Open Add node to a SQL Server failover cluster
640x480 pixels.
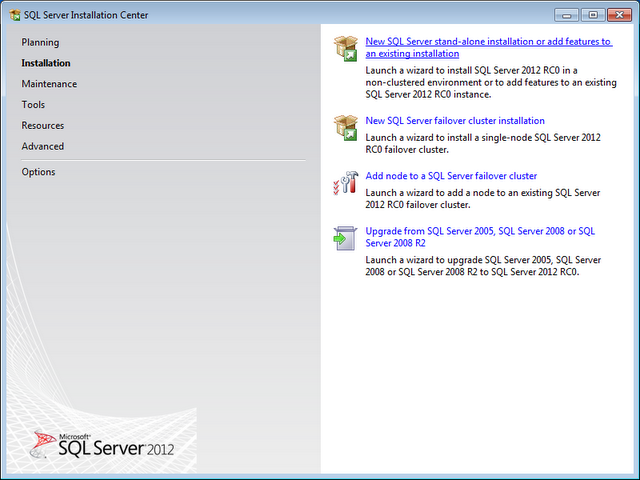(x=451, y=176)
